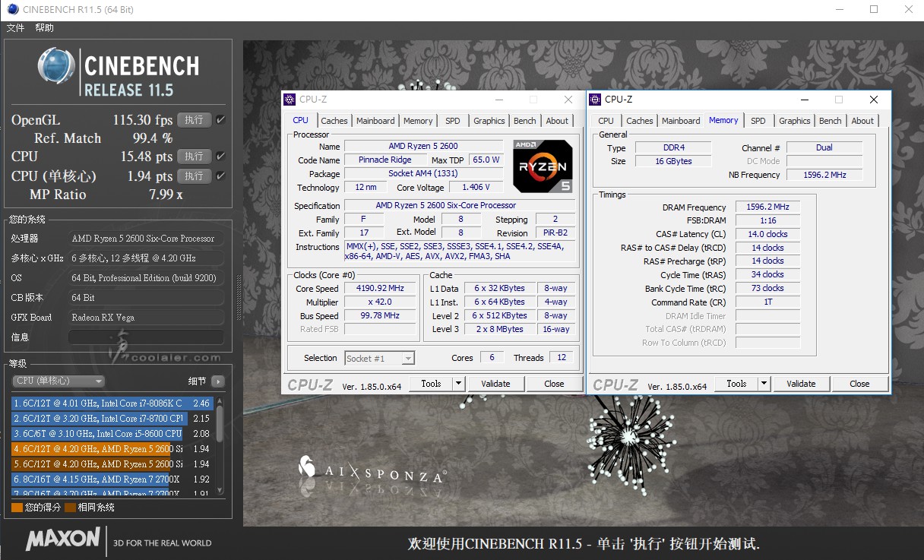This screenshot has height=560, width=924.
Task: Expand Tools dropdown arrow in left CPU-Z window
Action: tap(459, 384)
